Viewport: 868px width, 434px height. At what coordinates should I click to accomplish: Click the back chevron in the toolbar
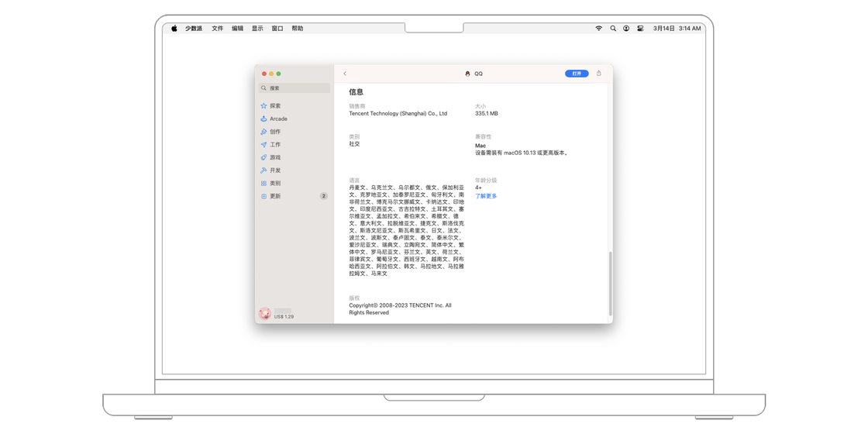click(345, 74)
